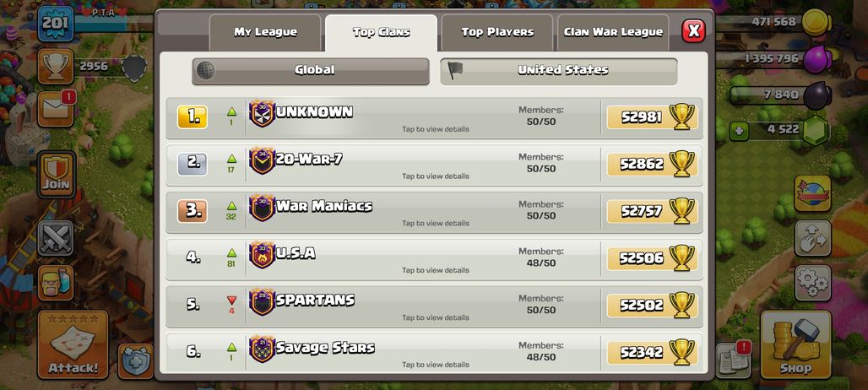Open the Join clan shield icon
This screenshot has height=390, width=868.
[56, 175]
